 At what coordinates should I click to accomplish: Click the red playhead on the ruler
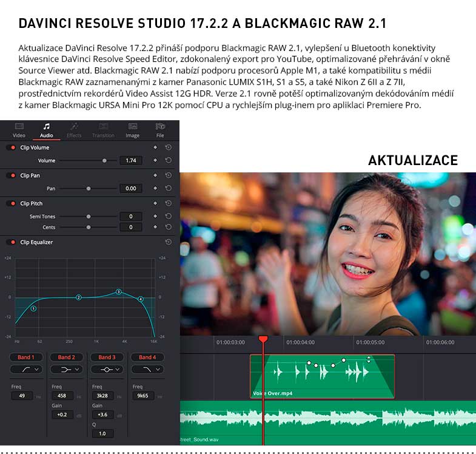pos(263,339)
